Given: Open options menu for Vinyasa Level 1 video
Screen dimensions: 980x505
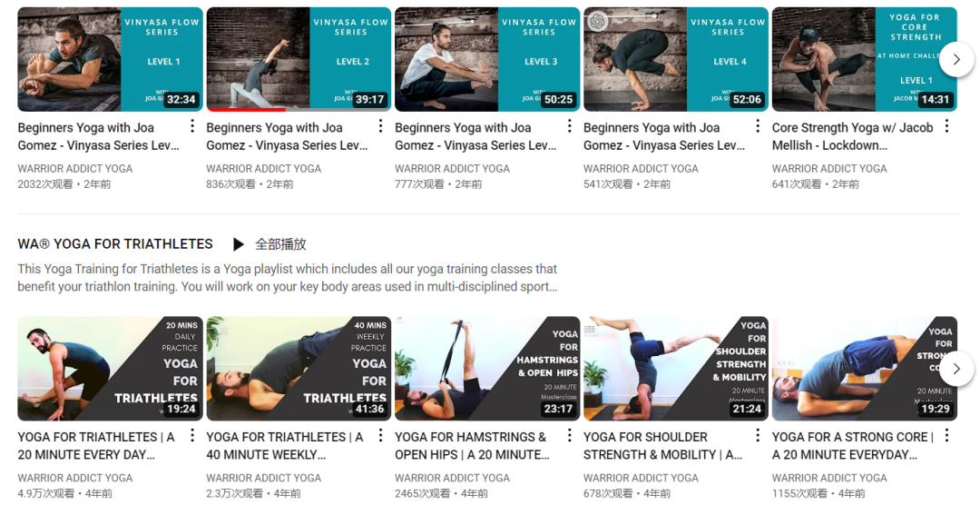Looking at the screenshot, I should pyautogui.click(x=191, y=126).
